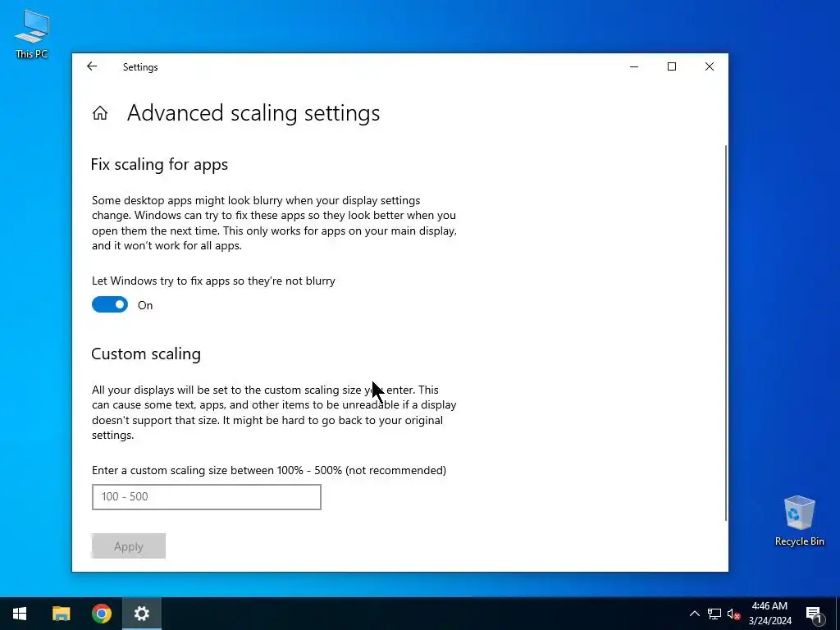Click the Show desktop sliver at taskbar end
The height and width of the screenshot is (630, 840).
click(x=838, y=614)
